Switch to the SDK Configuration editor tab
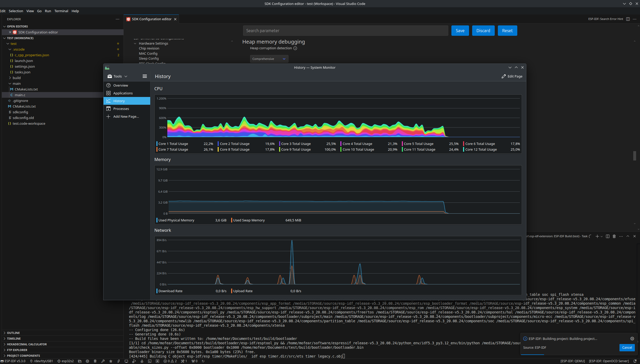The image size is (640, 364). click(152, 19)
